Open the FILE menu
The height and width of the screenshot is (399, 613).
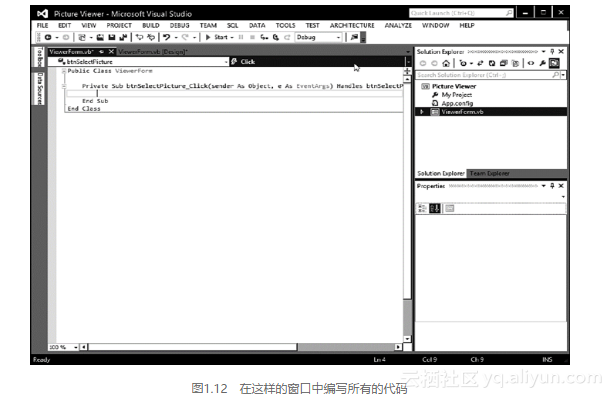pyautogui.click(x=42, y=25)
